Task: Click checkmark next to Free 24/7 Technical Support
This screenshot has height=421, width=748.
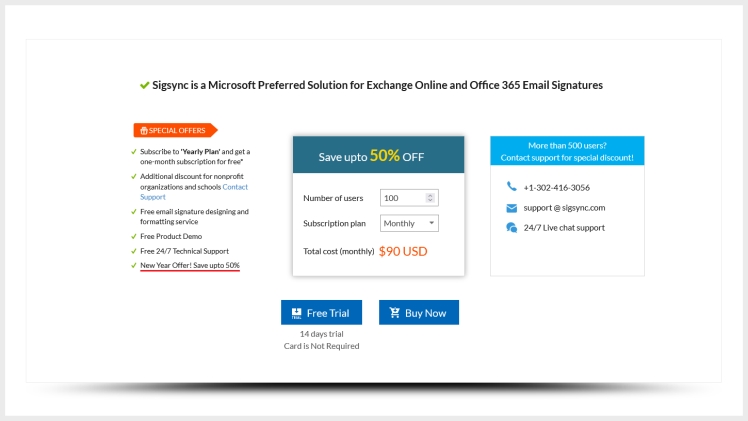Action: point(134,251)
